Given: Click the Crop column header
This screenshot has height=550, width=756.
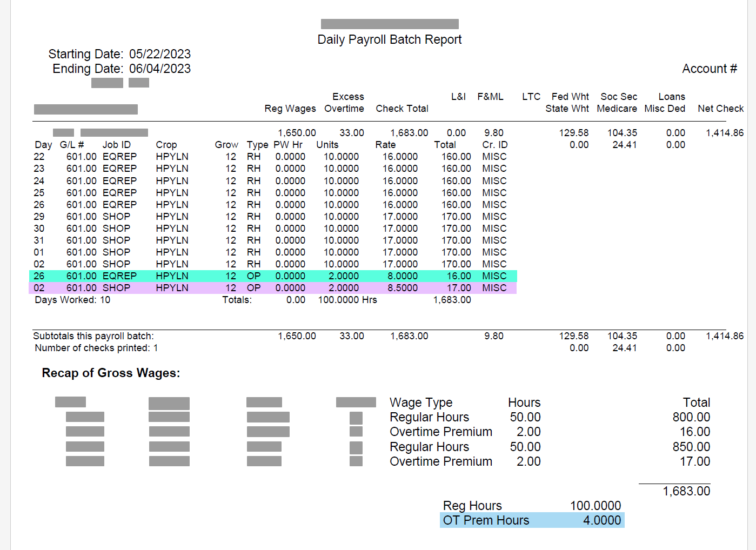Looking at the screenshot, I should coord(166,145).
